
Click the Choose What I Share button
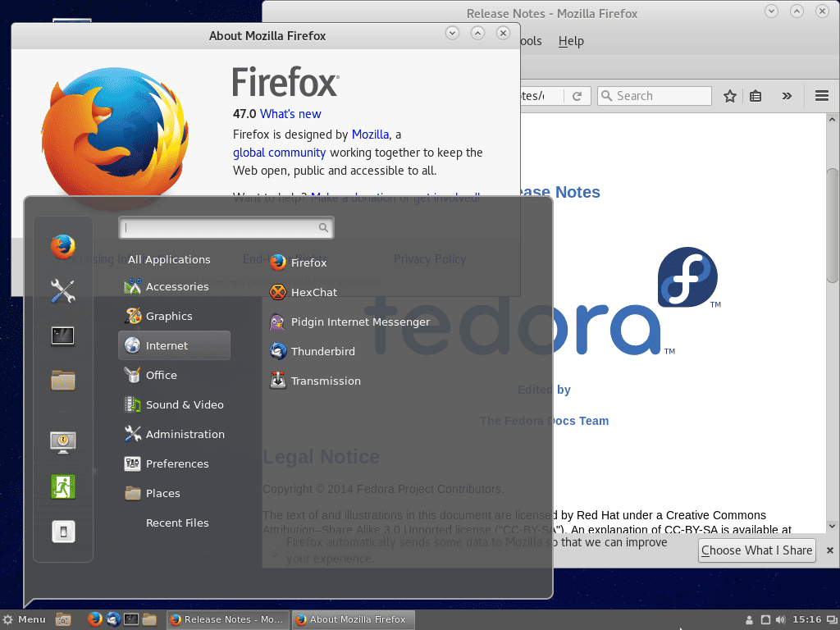point(757,550)
